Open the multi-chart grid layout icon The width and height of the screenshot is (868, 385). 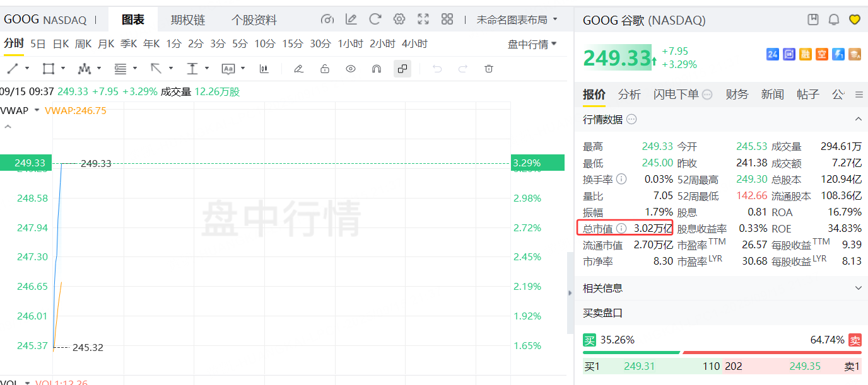[x=447, y=20]
